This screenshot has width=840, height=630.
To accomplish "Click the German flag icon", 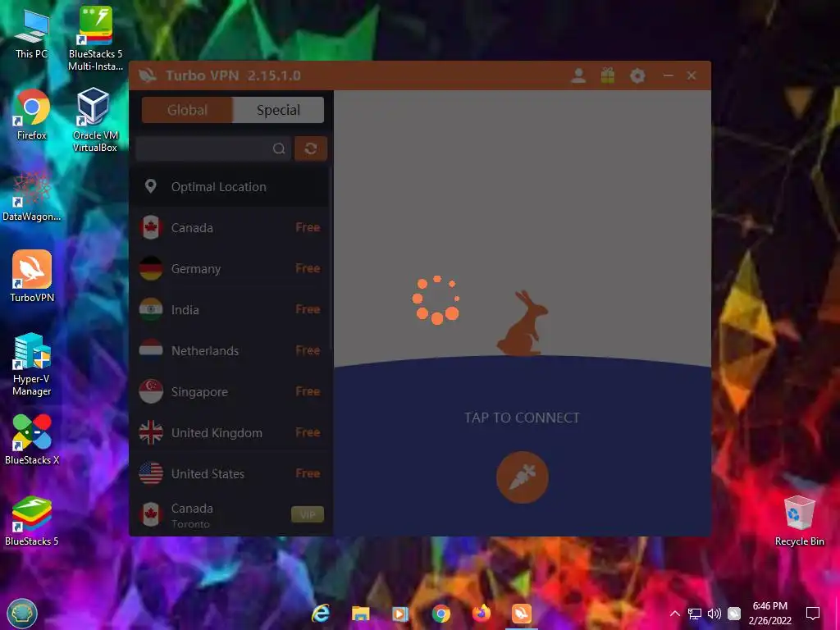I will (x=151, y=268).
